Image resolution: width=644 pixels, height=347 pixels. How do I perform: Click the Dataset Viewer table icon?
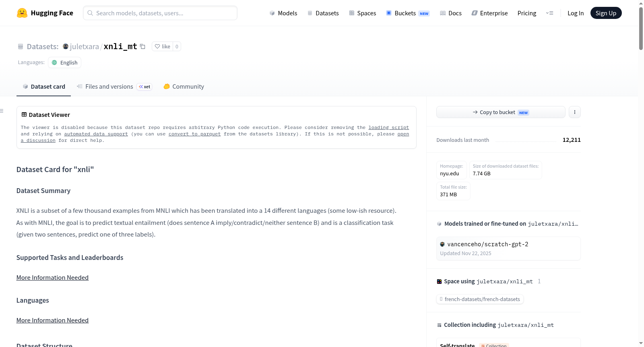pyautogui.click(x=24, y=114)
